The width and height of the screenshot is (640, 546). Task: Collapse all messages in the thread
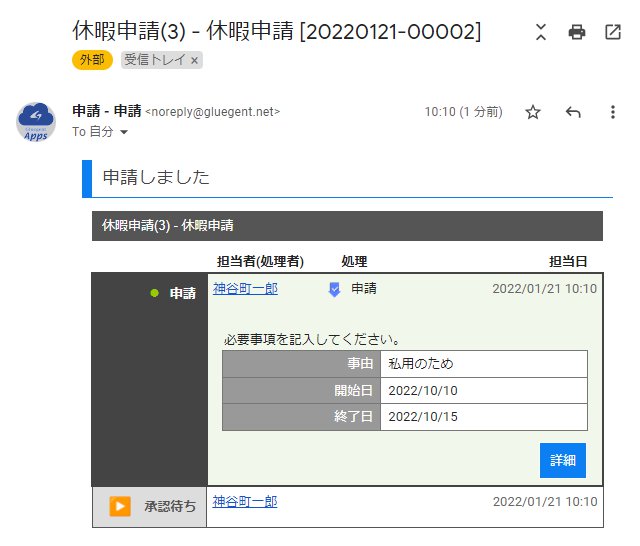[541, 32]
